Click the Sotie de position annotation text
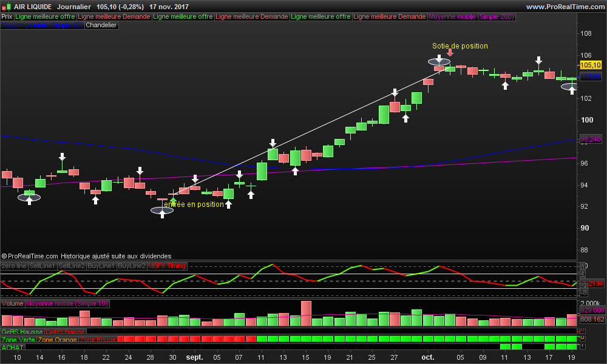This screenshot has width=607, height=364. (x=460, y=46)
